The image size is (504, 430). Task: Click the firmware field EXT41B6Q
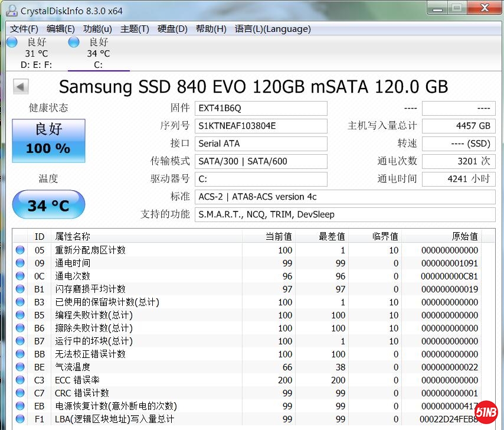(x=261, y=108)
